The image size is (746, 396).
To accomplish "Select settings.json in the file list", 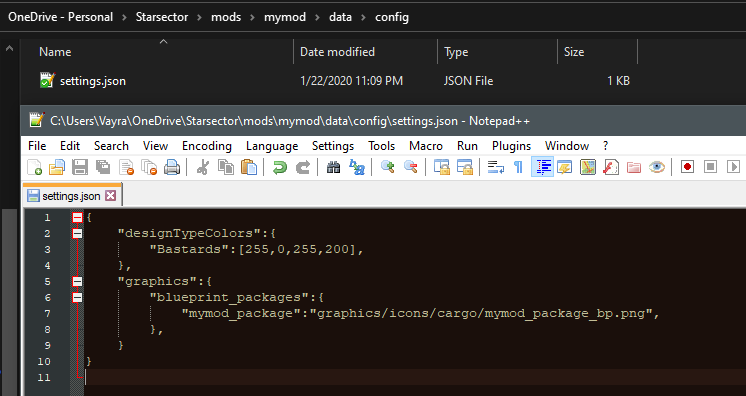I will coord(93,81).
